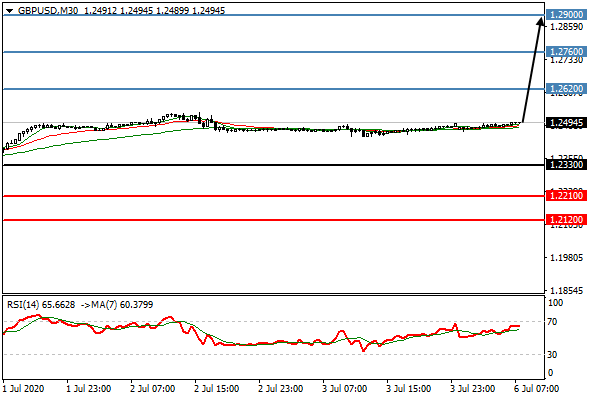590x400 pixels.
Task: Click the RSI 30 level scale mark
Action: 552,354
